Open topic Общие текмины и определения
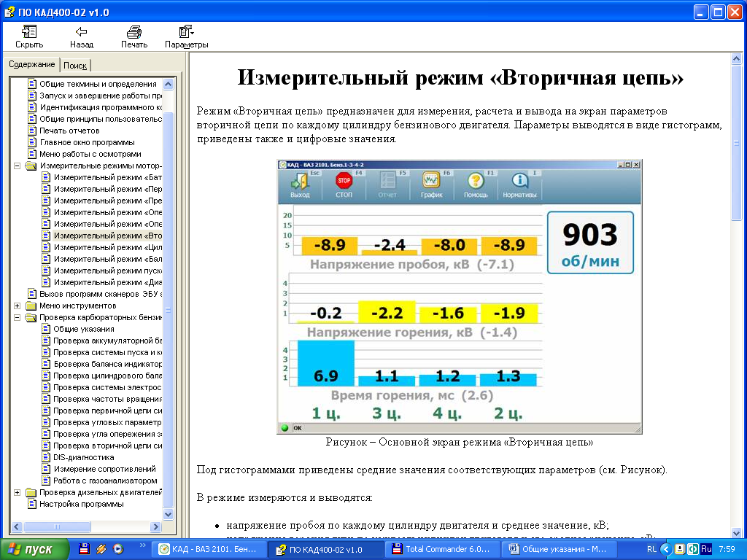747x560 pixels. click(x=98, y=84)
